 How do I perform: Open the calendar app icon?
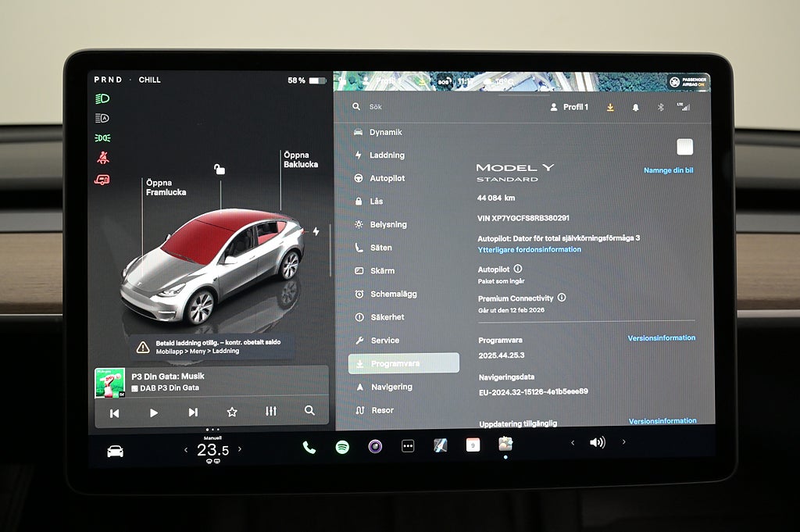click(x=473, y=445)
